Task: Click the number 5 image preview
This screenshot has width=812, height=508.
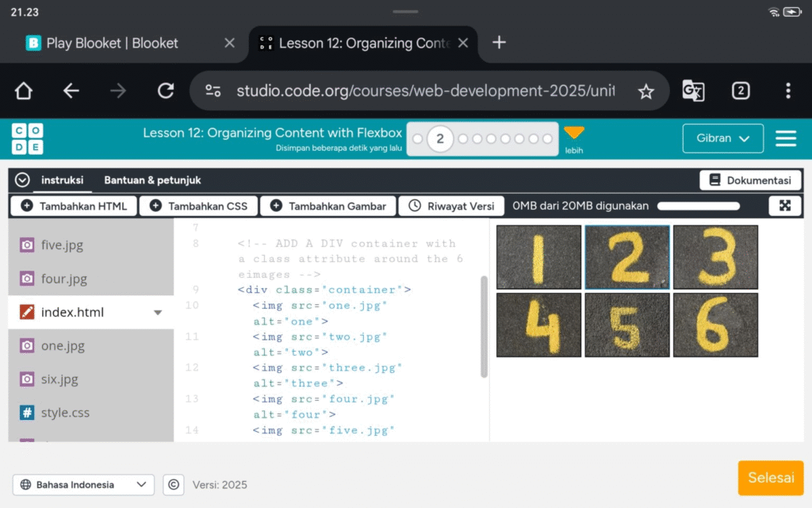Action: point(626,325)
